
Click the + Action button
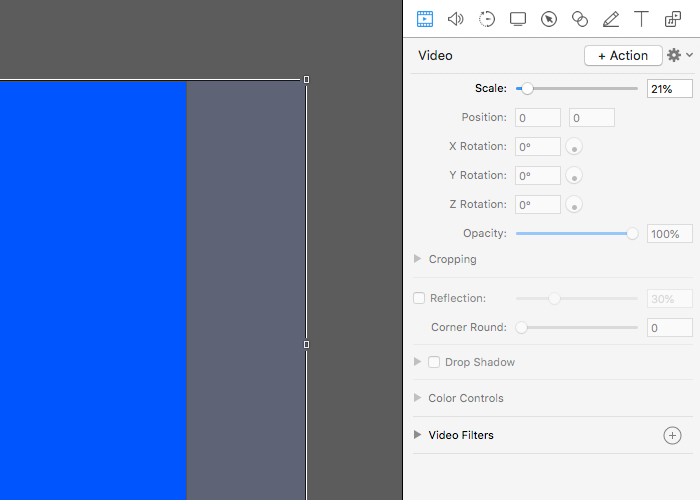pyautogui.click(x=623, y=56)
